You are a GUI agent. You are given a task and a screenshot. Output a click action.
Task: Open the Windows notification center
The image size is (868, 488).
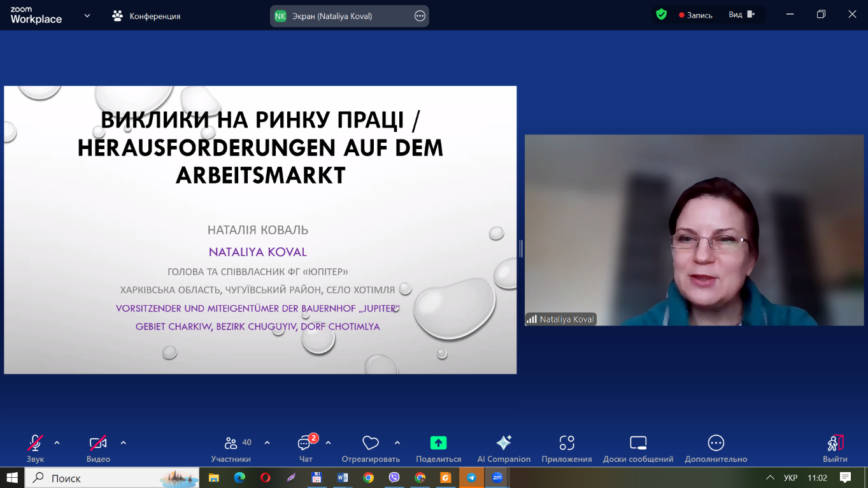(x=845, y=477)
